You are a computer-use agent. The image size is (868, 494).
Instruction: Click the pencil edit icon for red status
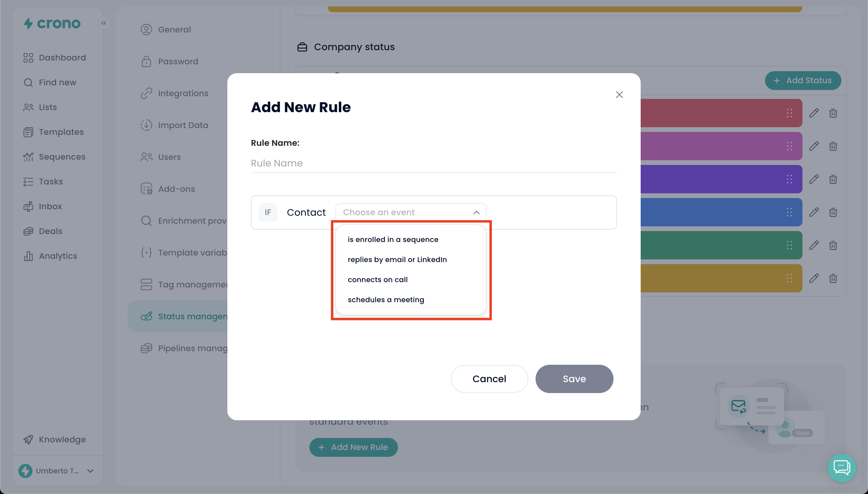point(814,113)
